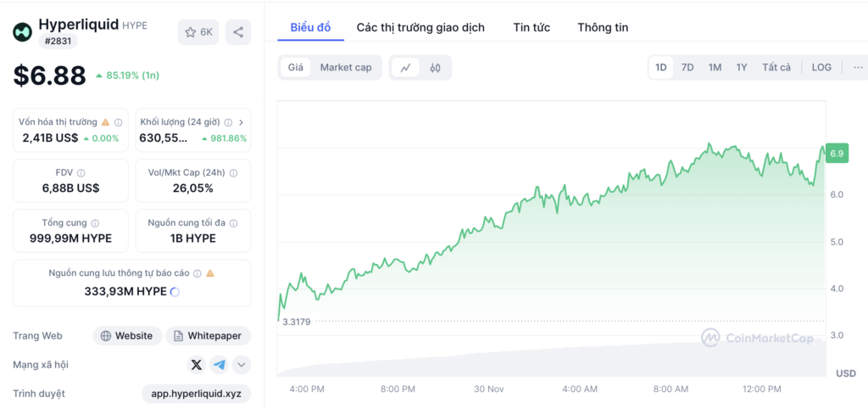Expand the social networks dropdown chevron
This screenshot has height=409, width=868.
coord(242,365)
